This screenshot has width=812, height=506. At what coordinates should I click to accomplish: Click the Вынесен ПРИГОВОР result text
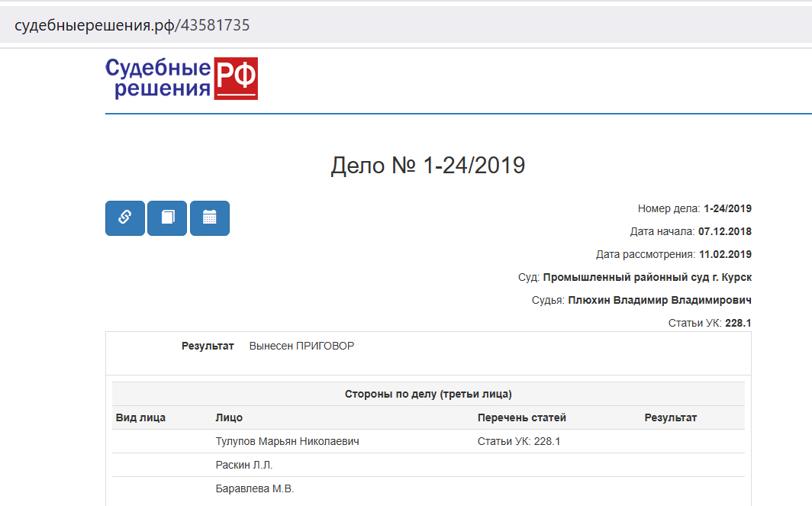301,346
